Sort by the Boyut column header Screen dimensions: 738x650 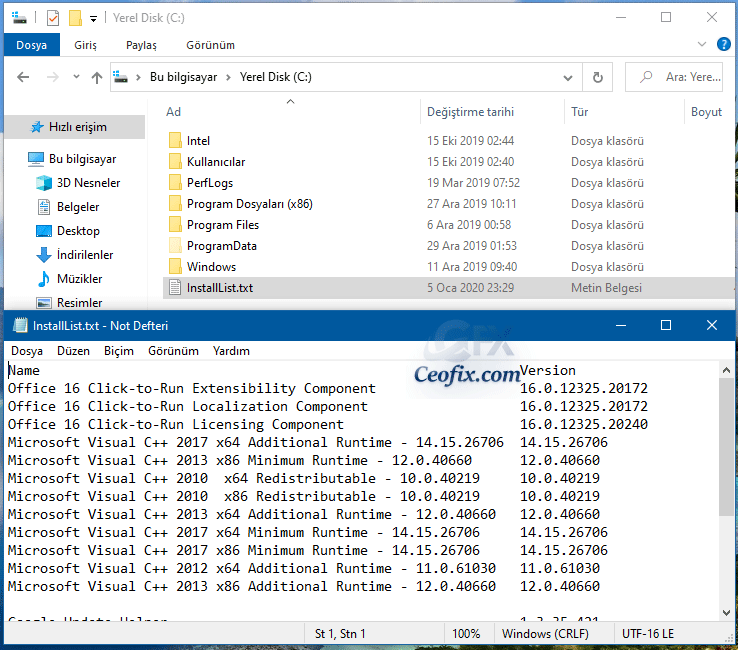706,112
